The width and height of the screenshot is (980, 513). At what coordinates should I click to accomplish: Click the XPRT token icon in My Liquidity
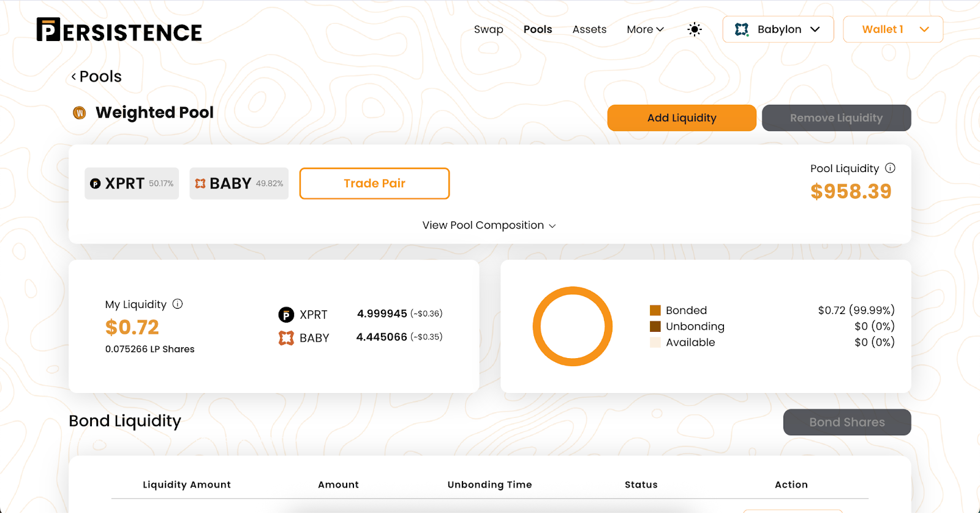[x=286, y=315]
